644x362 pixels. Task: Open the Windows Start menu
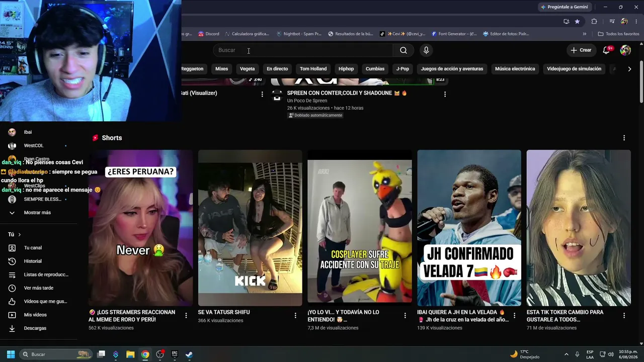(x=11, y=354)
